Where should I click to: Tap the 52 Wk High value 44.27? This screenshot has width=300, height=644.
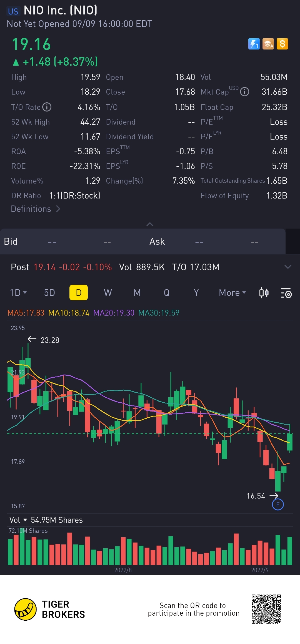[90, 122]
